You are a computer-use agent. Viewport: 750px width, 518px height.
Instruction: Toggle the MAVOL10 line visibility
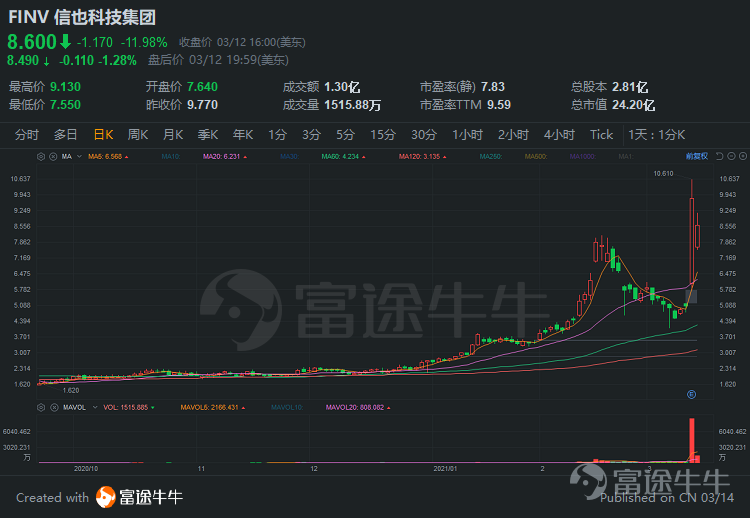(x=287, y=408)
